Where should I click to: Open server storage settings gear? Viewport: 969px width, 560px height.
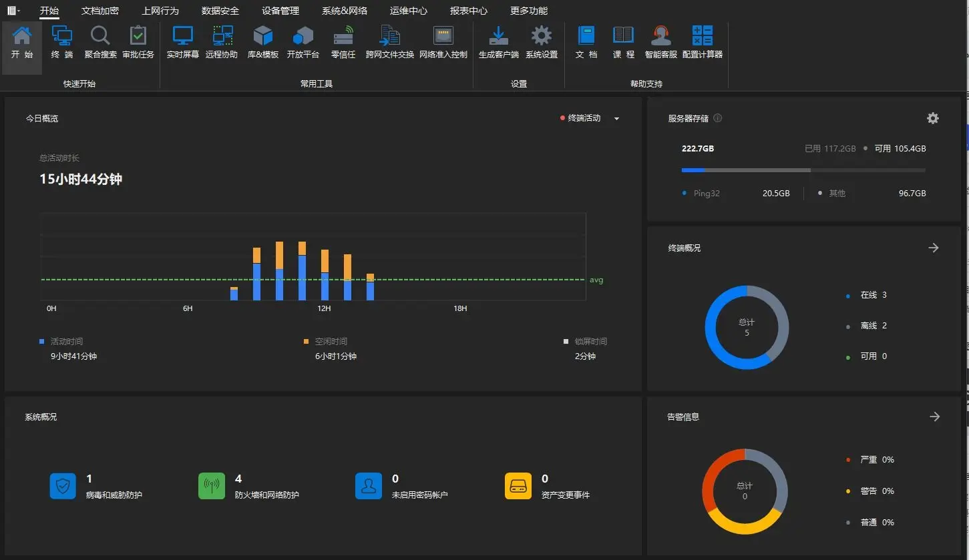[932, 118]
